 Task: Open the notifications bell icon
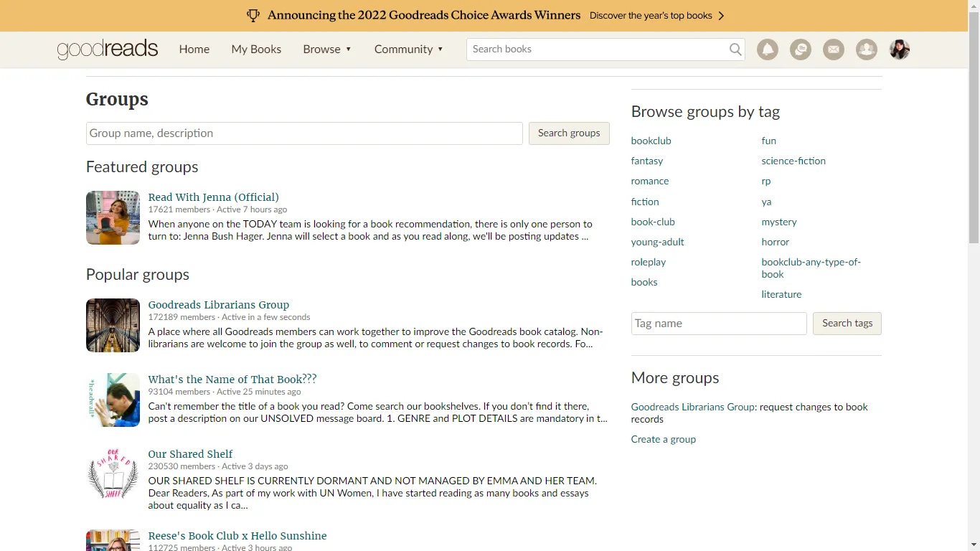click(767, 50)
